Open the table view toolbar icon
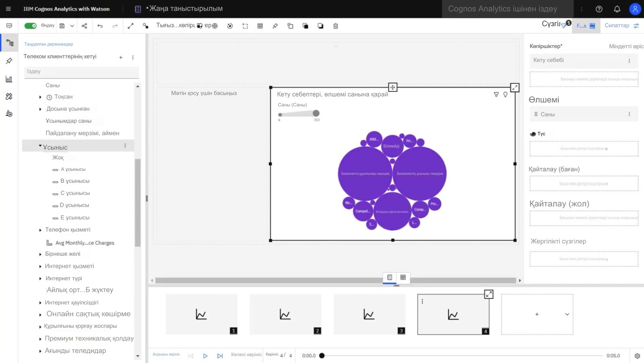This screenshot has height=363, width=644. pyautogui.click(x=260, y=26)
